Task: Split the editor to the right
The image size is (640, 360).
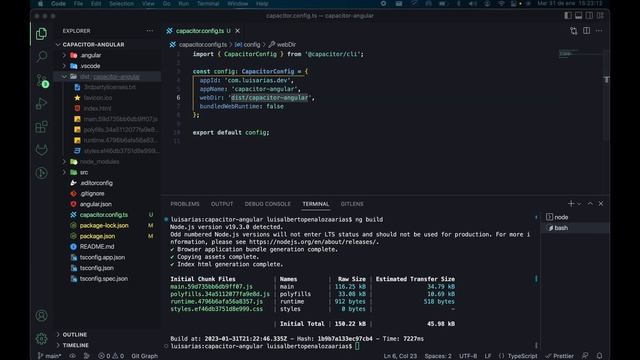Action: coord(587,31)
